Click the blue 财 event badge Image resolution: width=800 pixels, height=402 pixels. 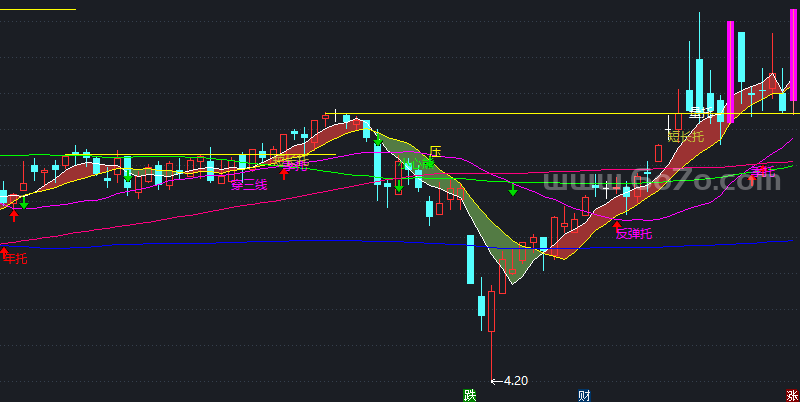pyautogui.click(x=583, y=394)
